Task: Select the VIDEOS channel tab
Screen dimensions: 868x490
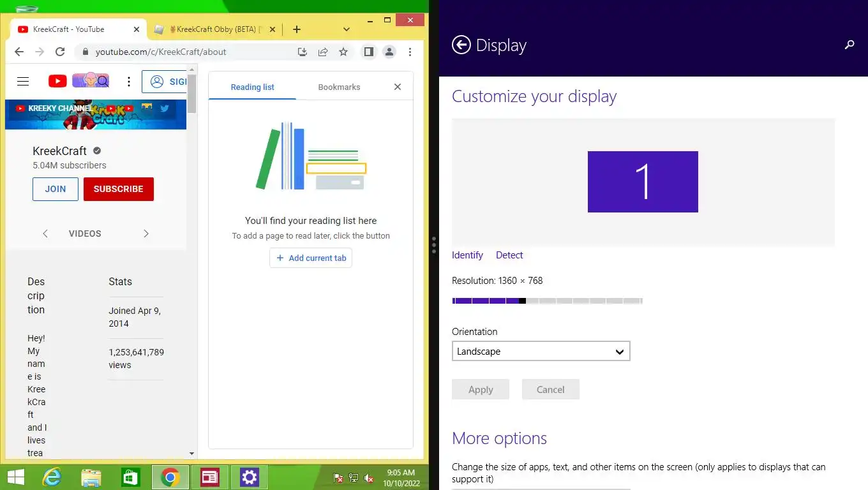Action: [x=85, y=234]
